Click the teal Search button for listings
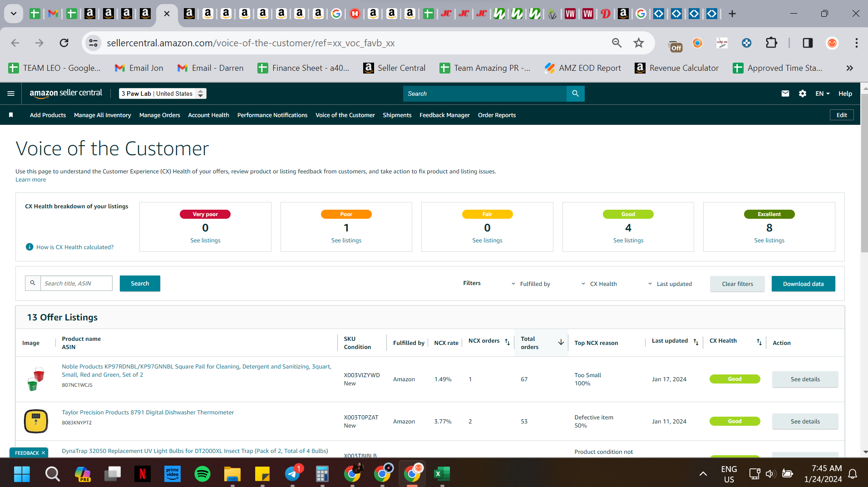This screenshot has width=868, height=487. tap(140, 283)
